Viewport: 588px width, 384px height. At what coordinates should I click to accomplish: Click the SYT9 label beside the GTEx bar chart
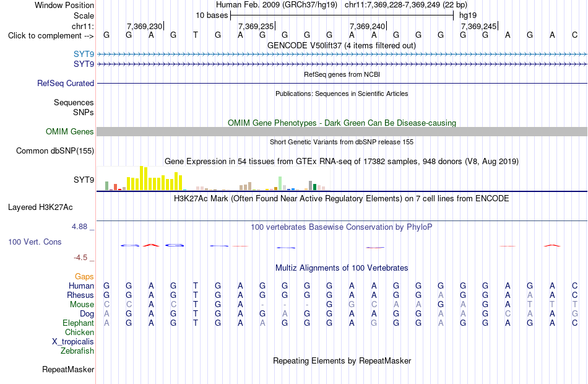point(84,180)
